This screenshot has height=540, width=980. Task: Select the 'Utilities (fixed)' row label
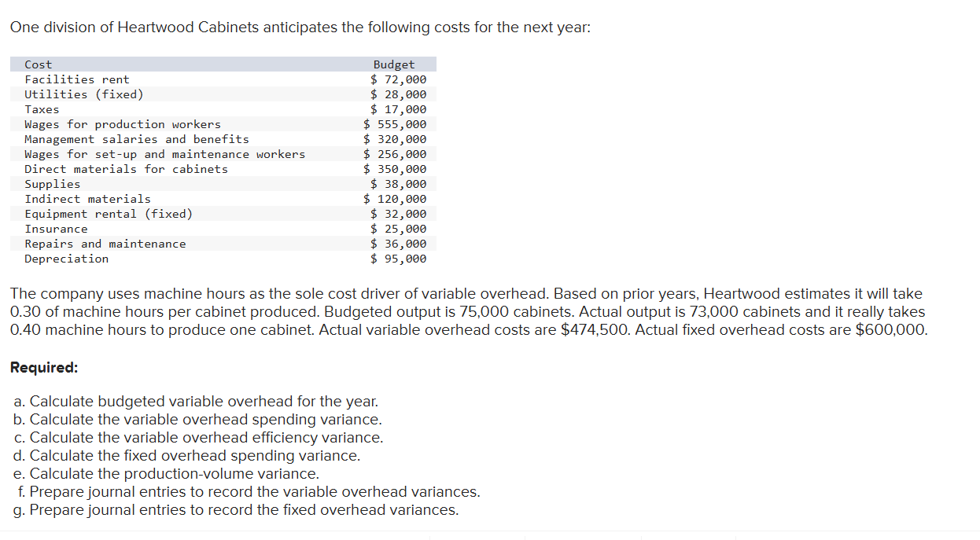(84, 94)
